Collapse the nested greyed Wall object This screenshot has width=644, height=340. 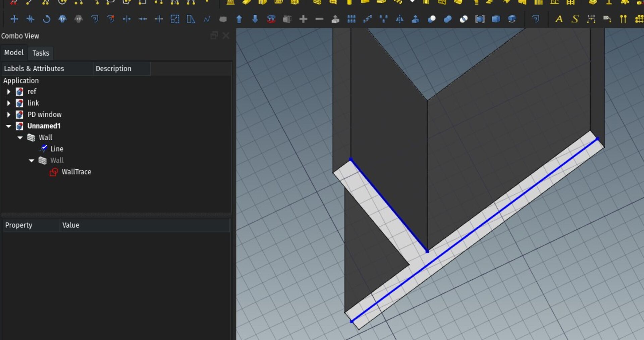pos(32,161)
